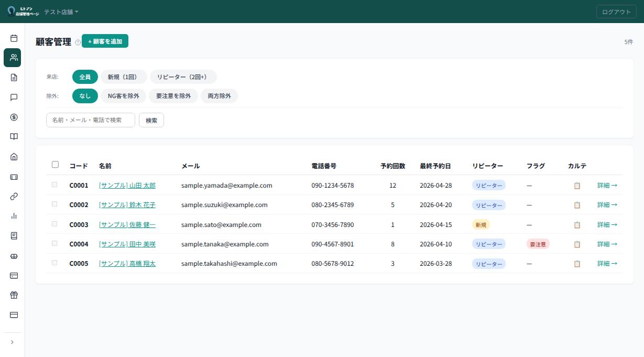Image resolution: width=644 pixels, height=357 pixels.
Task: Open the receipt list sidebar icon
Action: click(14, 236)
